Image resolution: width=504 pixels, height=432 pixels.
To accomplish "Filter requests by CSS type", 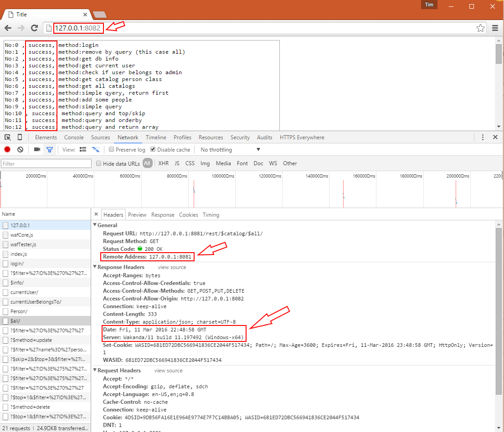I will (190, 163).
